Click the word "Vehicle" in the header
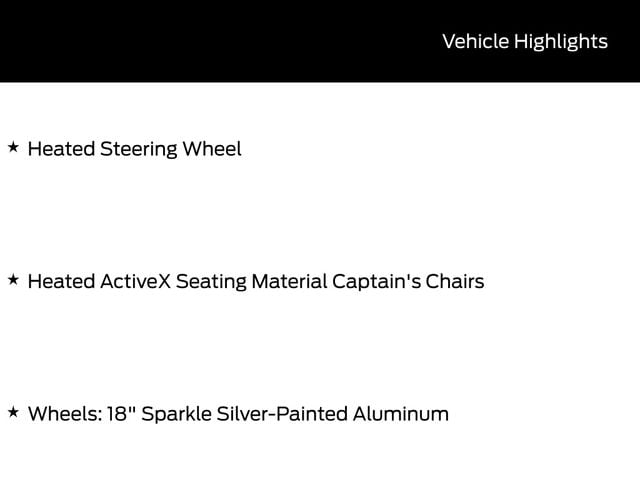Viewport: 640px width, 480px height. 475,41
